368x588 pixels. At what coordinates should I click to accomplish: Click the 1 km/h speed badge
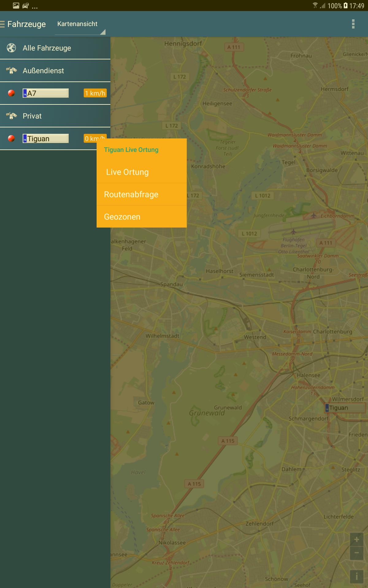[95, 93]
